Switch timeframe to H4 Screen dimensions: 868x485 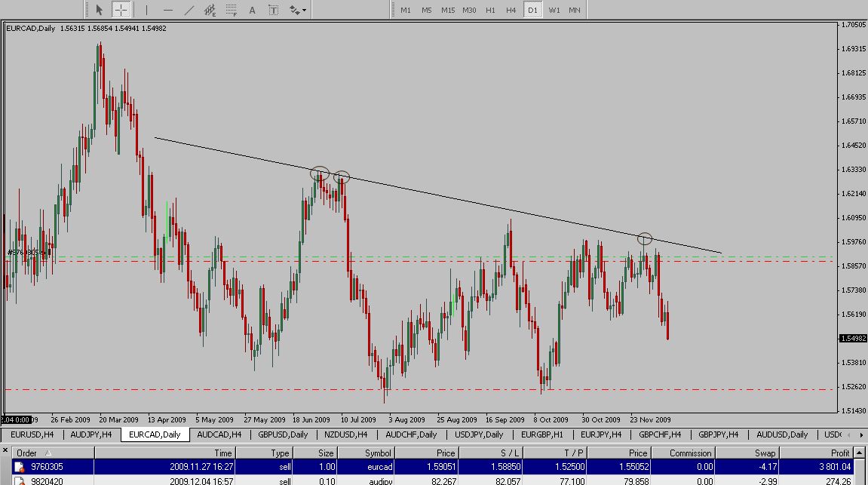tap(511, 11)
